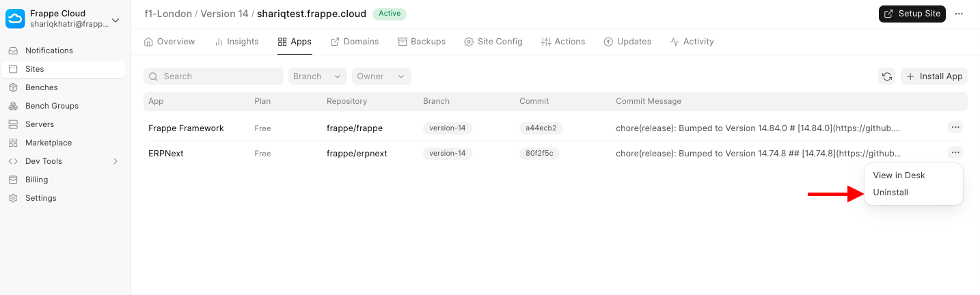Click the Install App button

tap(934, 76)
